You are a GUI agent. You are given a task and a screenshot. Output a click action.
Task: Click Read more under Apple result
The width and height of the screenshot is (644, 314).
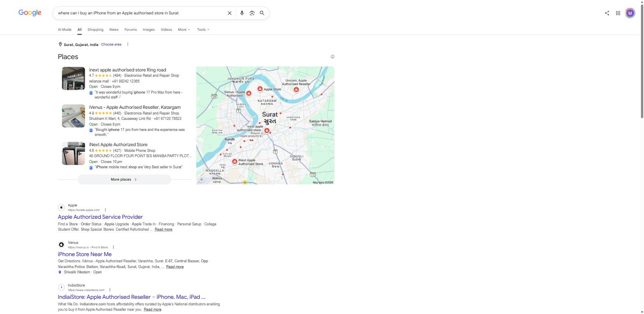pyautogui.click(x=163, y=229)
